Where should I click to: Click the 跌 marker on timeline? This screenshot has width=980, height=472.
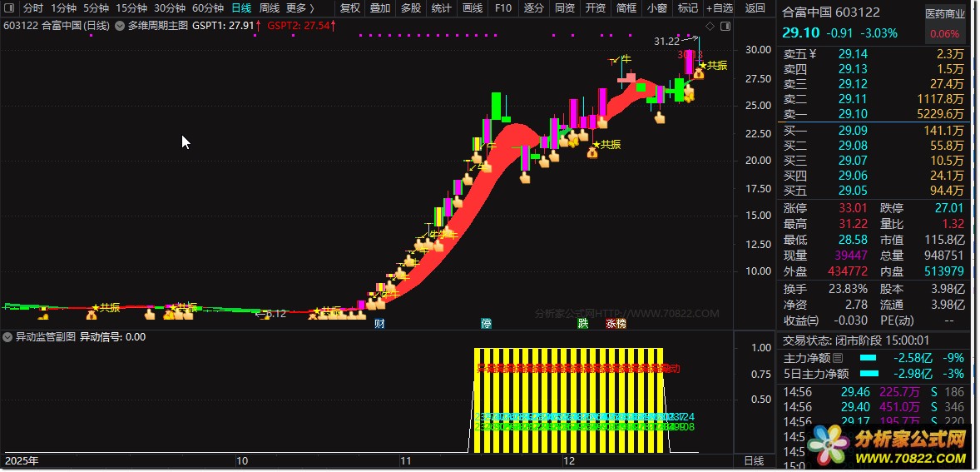point(583,324)
